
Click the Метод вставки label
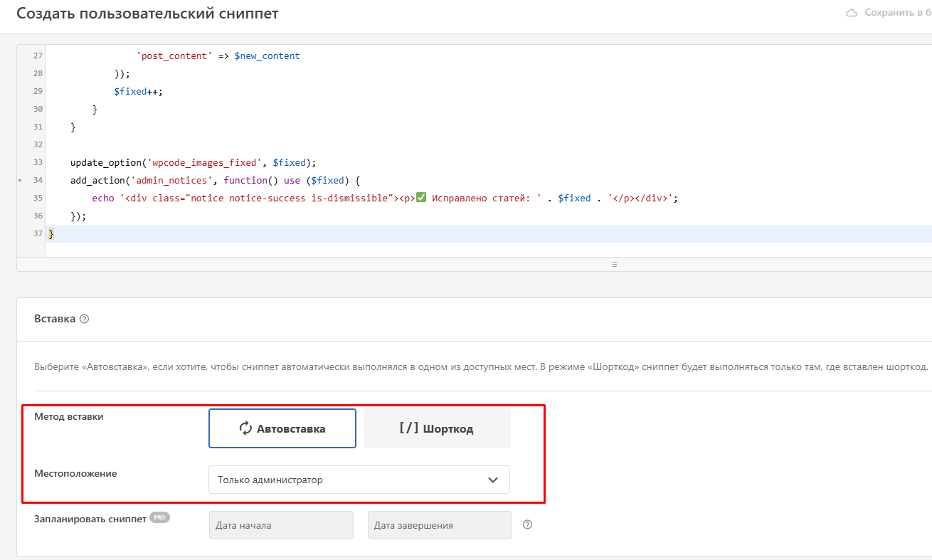[69, 416]
